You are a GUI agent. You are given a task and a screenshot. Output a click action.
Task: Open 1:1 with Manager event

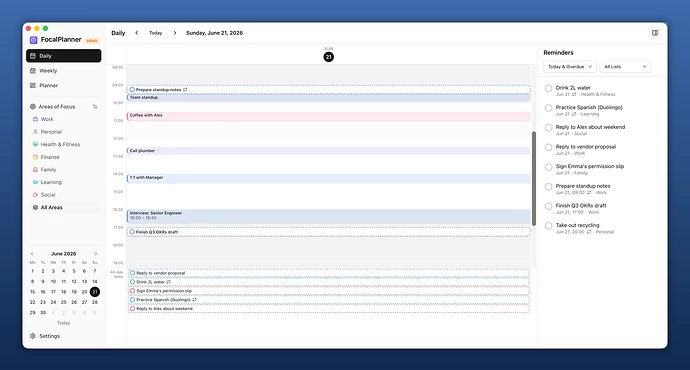329,178
